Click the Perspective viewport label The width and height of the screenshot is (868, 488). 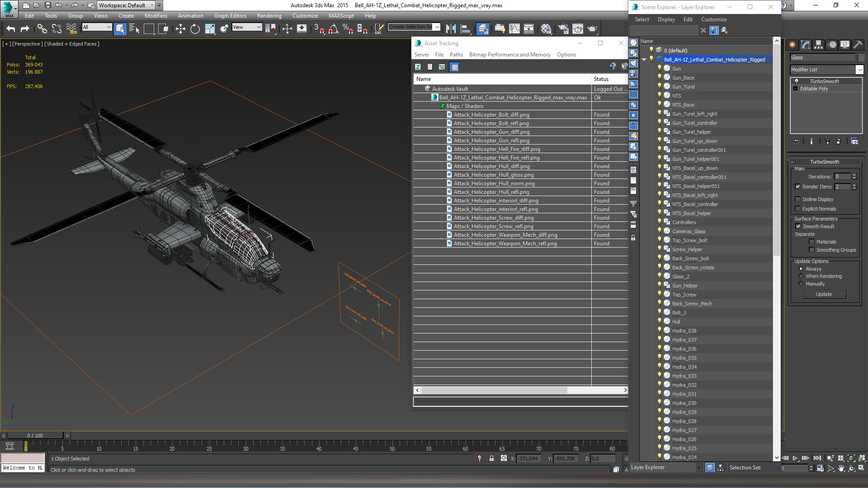coord(28,44)
